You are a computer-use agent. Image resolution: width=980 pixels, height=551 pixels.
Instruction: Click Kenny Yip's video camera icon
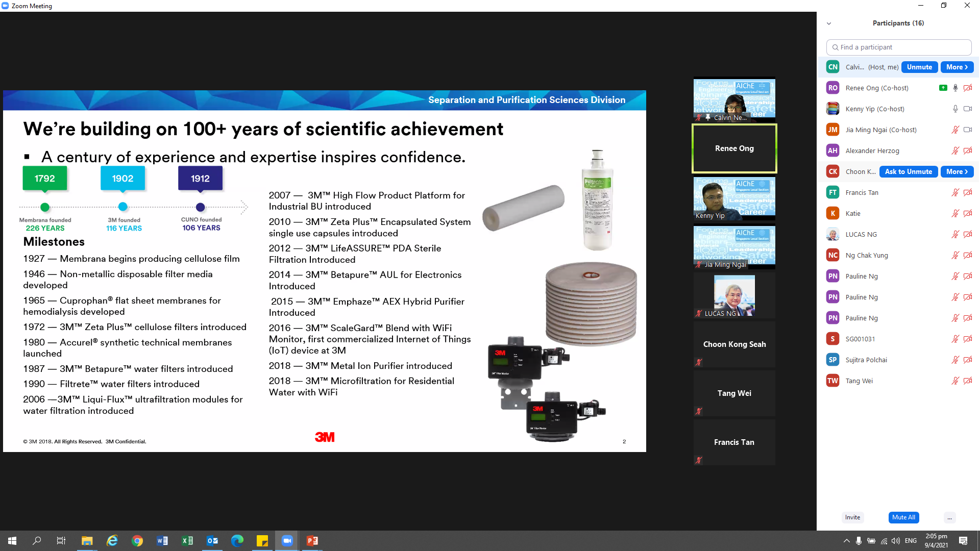click(x=967, y=109)
